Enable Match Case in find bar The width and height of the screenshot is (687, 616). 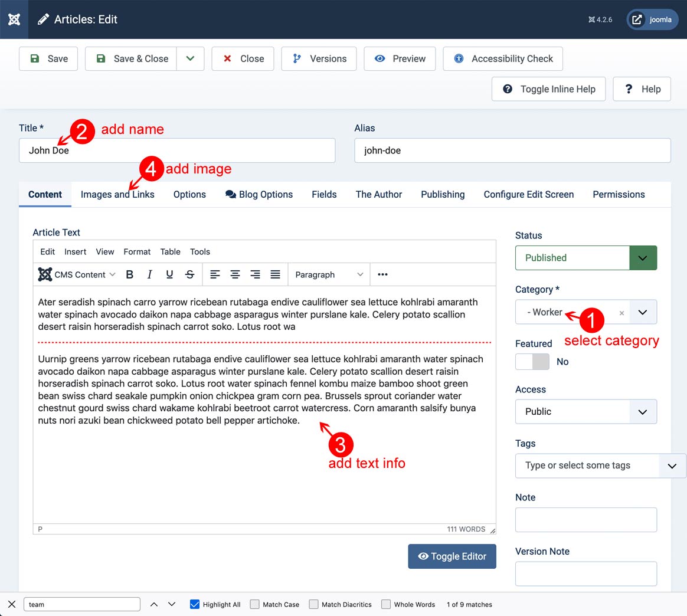click(255, 604)
